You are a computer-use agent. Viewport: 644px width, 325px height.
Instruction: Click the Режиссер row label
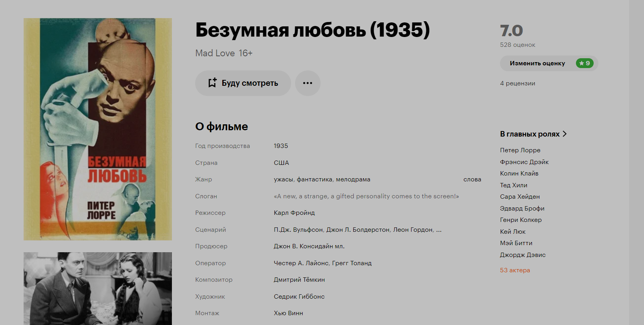[x=210, y=213]
